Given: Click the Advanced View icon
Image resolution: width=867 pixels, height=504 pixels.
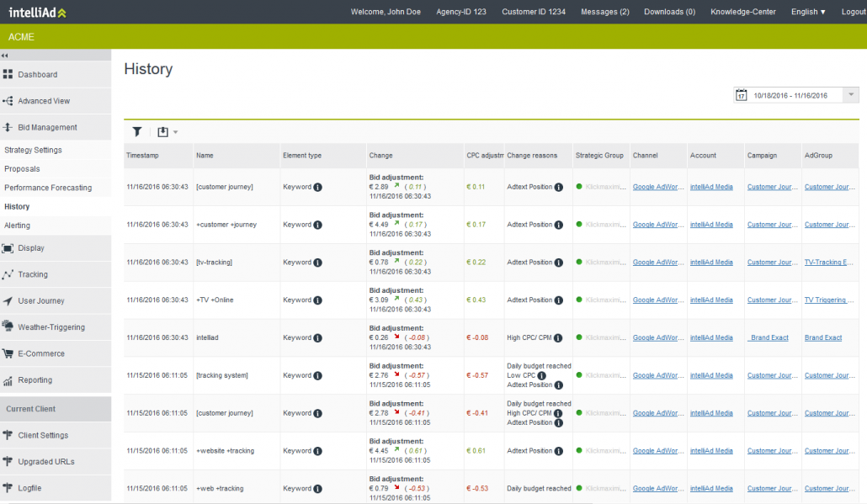Looking at the screenshot, I should point(8,101).
